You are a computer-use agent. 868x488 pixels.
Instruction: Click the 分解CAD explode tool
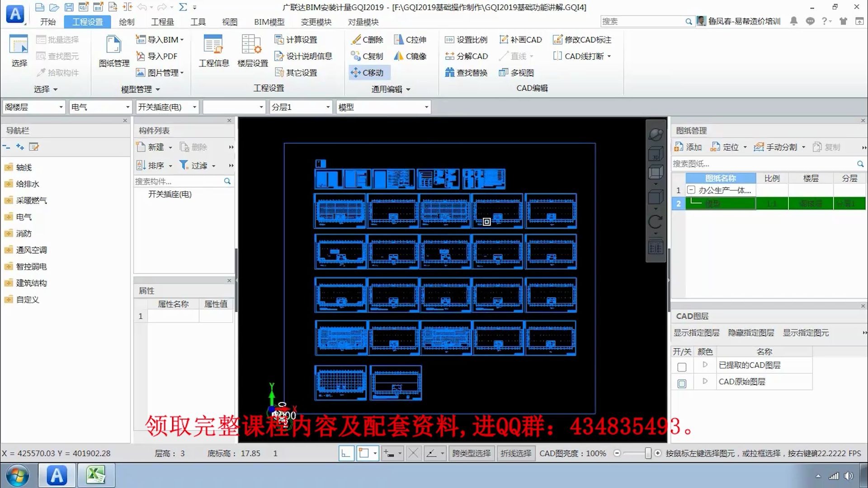pos(467,56)
